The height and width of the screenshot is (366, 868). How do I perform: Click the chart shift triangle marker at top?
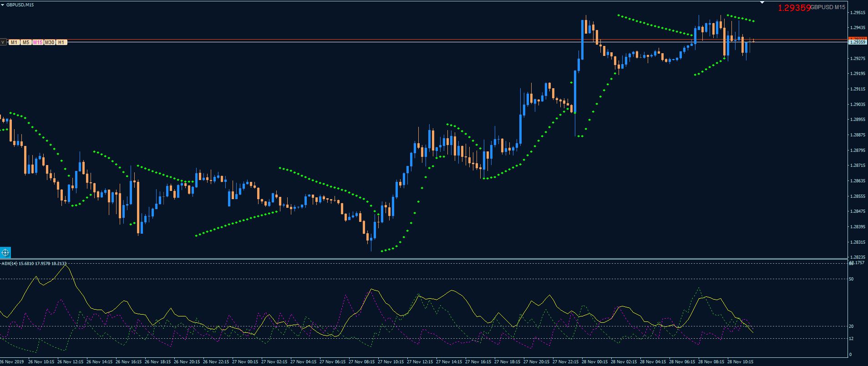[x=763, y=3]
